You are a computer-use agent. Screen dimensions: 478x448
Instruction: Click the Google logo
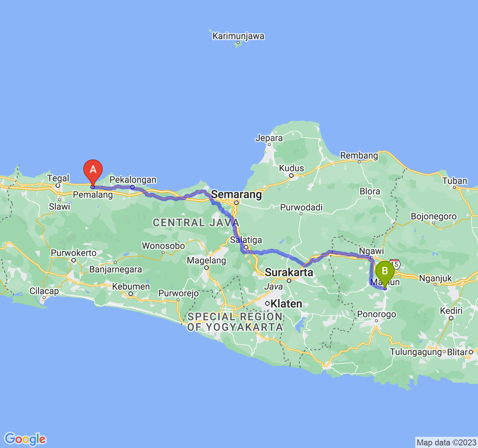point(25,439)
